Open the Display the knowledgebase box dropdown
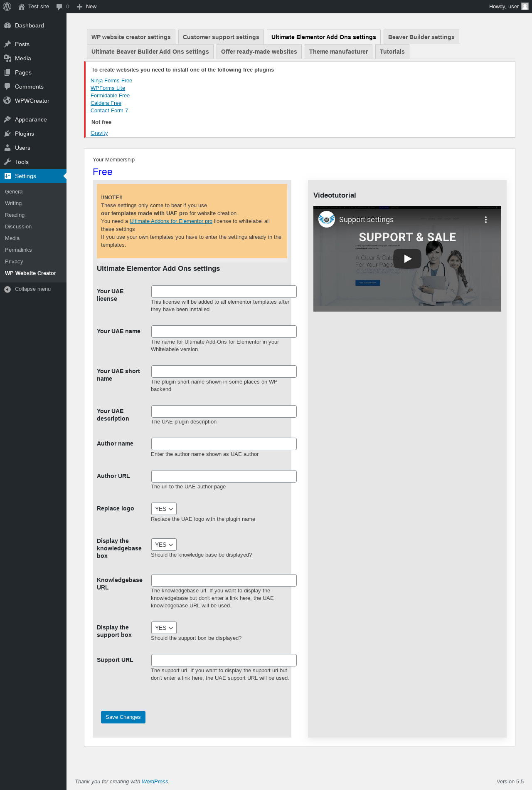This screenshot has width=532, height=790. click(164, 545)
